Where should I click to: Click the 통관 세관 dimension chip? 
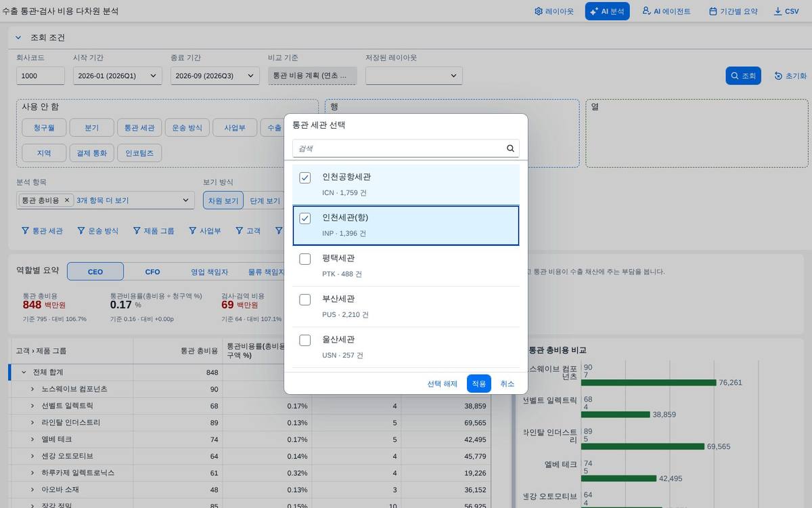coord(139,127)
